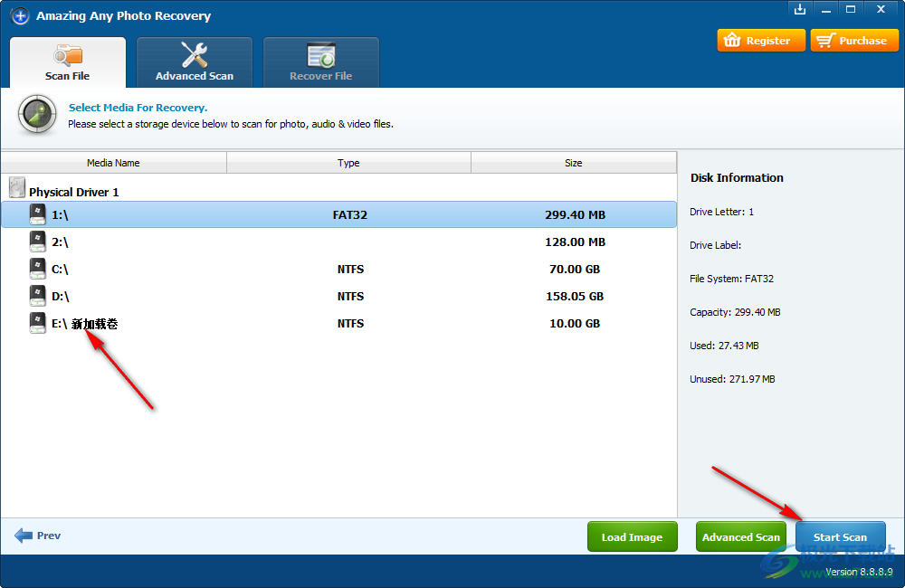Click the C:\ drive icon
The image size is (905, 588).
point(37,269)
